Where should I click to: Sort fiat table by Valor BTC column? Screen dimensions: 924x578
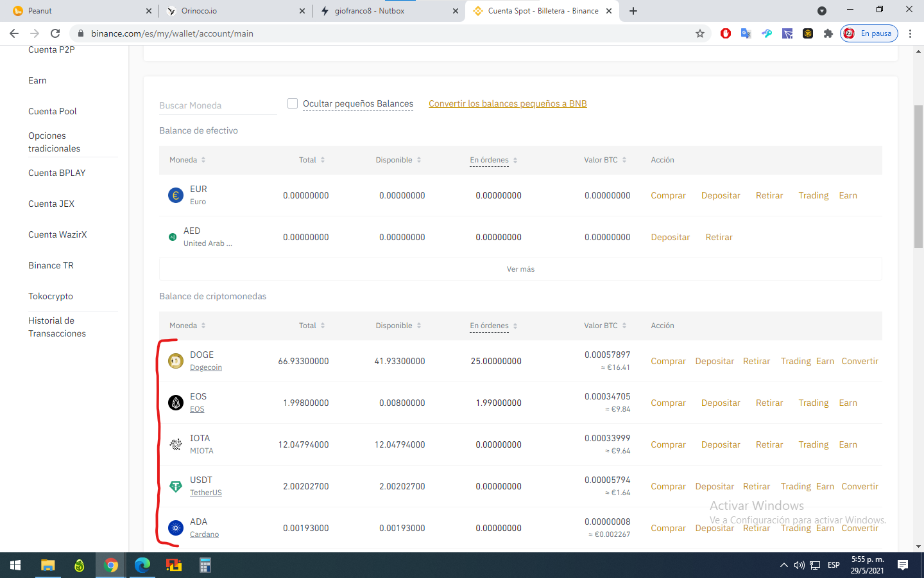605,160
